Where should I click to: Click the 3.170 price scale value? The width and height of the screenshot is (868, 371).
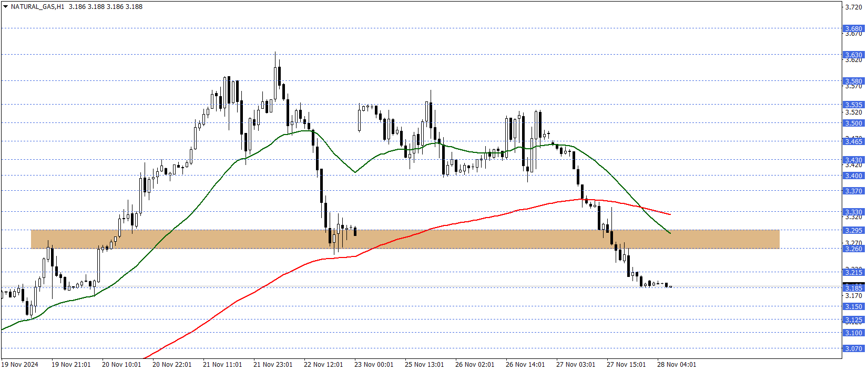(x=854, y=295)
